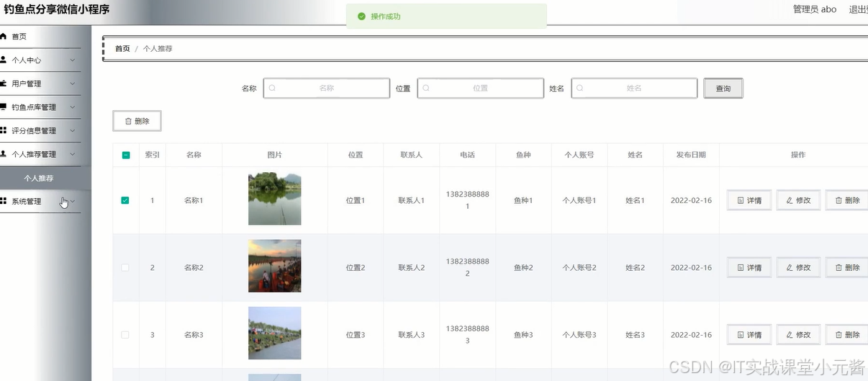Click the 索引 column header
The image size is (868, 381).
[x=153, y=155]
